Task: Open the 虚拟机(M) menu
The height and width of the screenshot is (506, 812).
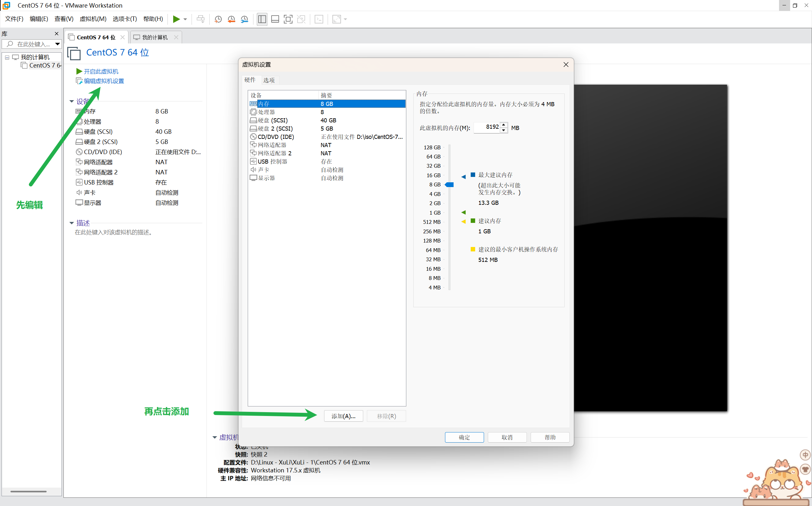Action: 93,19
